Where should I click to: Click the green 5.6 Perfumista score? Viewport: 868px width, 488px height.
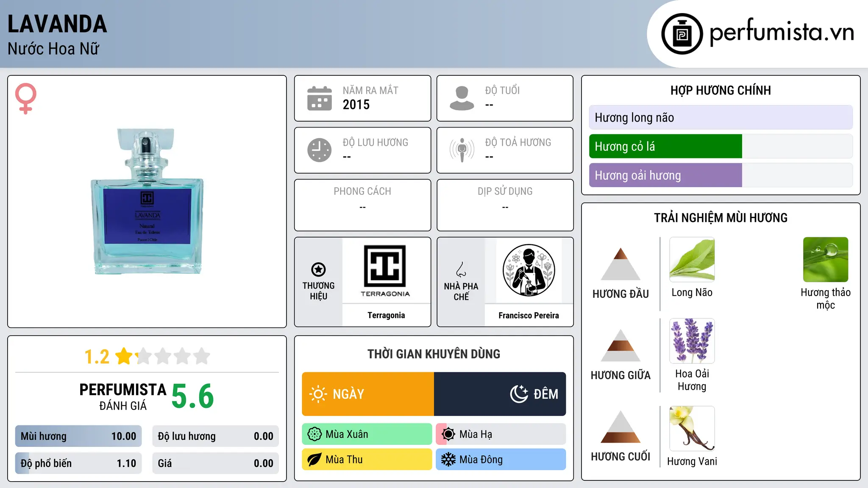(193, 396)
